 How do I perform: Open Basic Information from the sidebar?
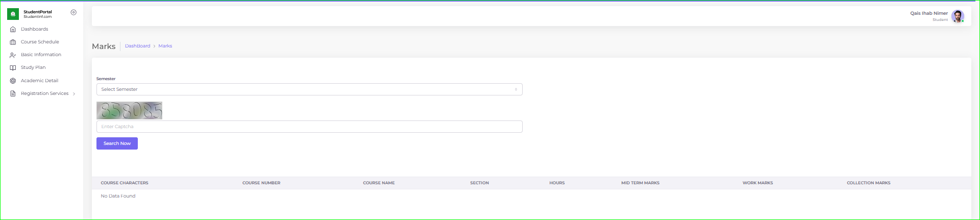coord(41,55)
